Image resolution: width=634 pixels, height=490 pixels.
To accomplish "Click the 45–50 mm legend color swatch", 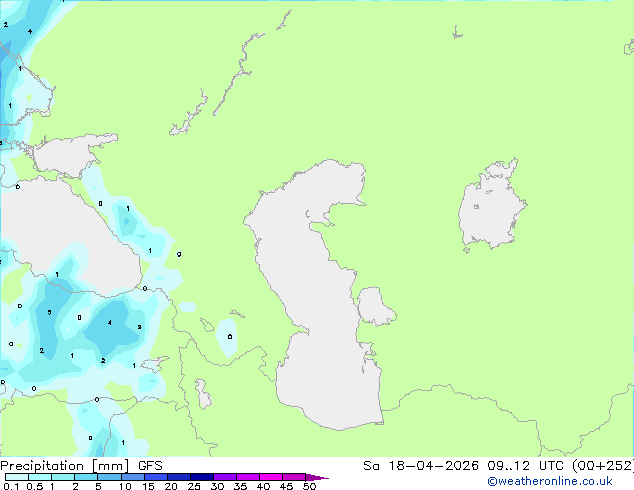I will pyautogui.click(x=294, y=477).
